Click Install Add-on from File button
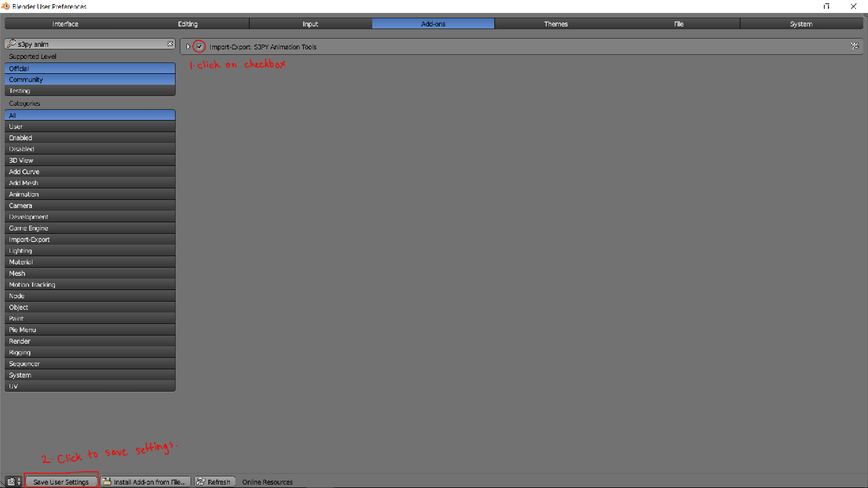 (x=146, y=482)
